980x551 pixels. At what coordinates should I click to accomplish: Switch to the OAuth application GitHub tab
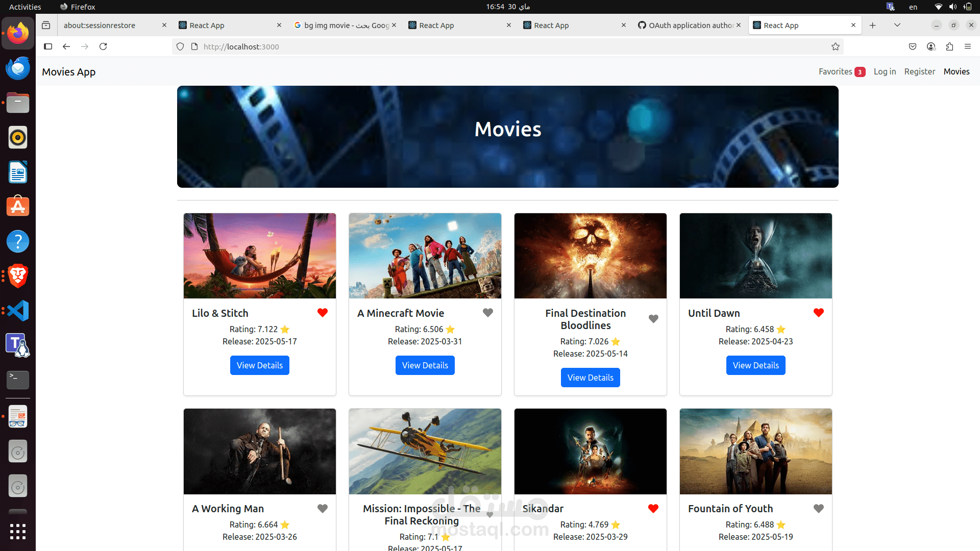tap(687, 25)
